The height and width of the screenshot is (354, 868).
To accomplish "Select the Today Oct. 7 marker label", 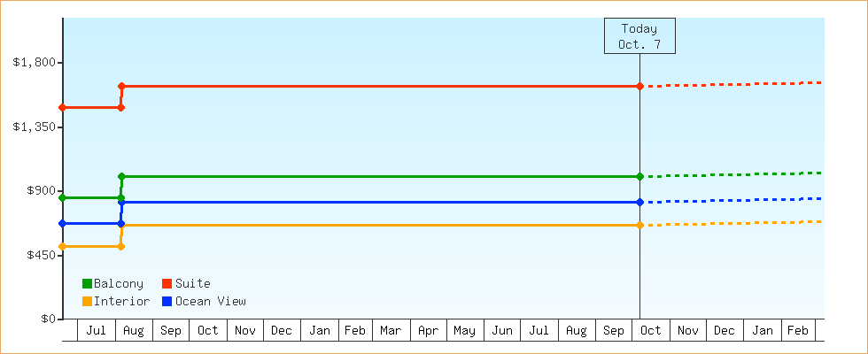I will (639, 36).
